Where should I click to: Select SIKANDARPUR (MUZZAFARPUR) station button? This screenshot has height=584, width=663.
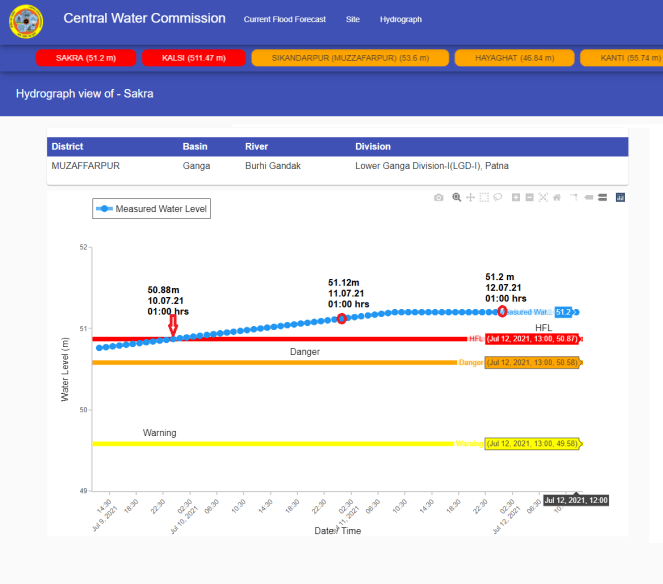click(x=349, y=58)
